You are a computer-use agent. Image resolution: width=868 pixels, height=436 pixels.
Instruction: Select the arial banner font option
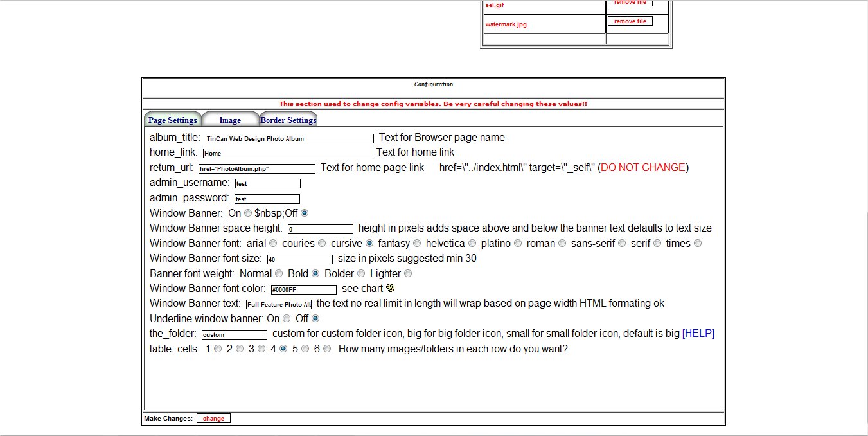click(273, 244)
